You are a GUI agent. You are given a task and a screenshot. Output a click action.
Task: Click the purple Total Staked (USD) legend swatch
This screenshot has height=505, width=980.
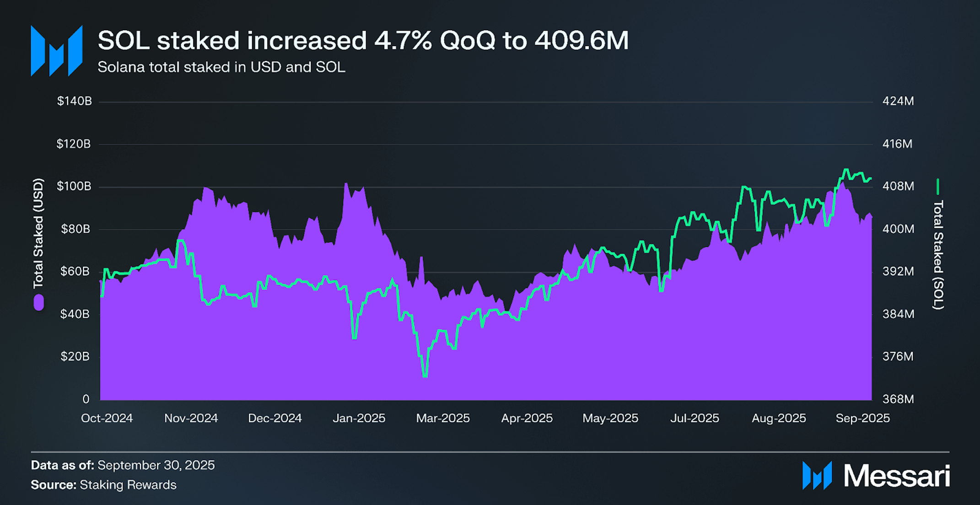point(39,302)
